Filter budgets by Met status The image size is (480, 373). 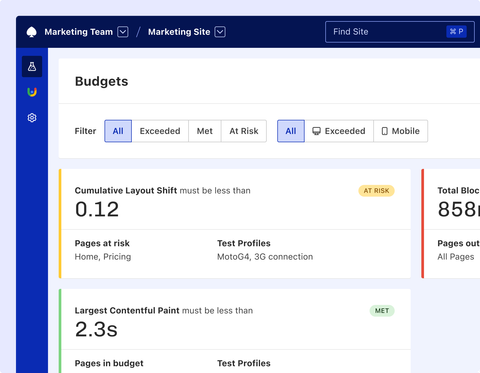click(205, 131)
